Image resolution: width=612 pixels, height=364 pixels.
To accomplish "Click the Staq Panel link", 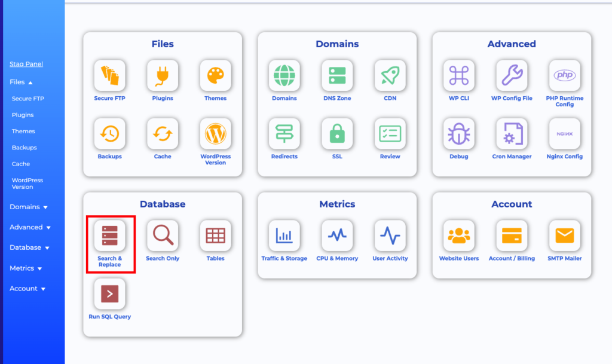I will pyautogui.click(x=26, y=64).
